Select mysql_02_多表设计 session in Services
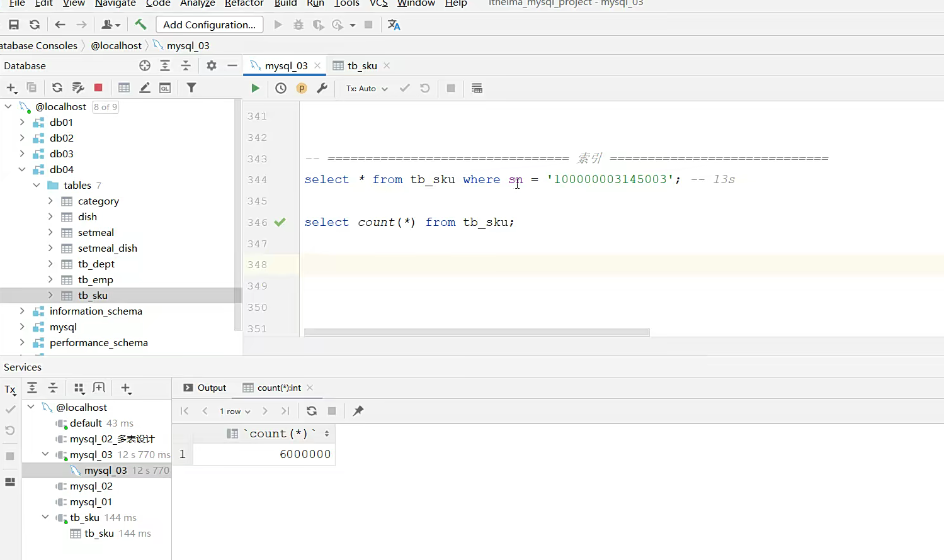This screenshot has height=560, width=944. 112,439
